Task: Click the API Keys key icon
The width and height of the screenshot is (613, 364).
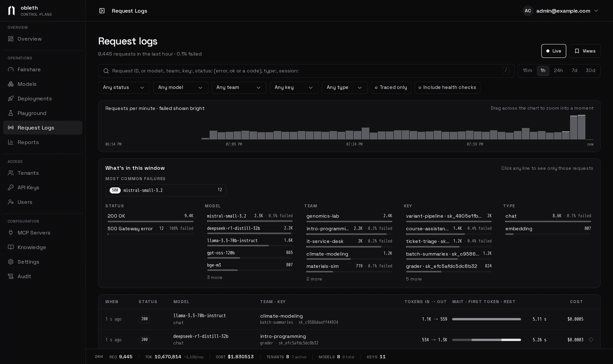Action: pos(11,187)
